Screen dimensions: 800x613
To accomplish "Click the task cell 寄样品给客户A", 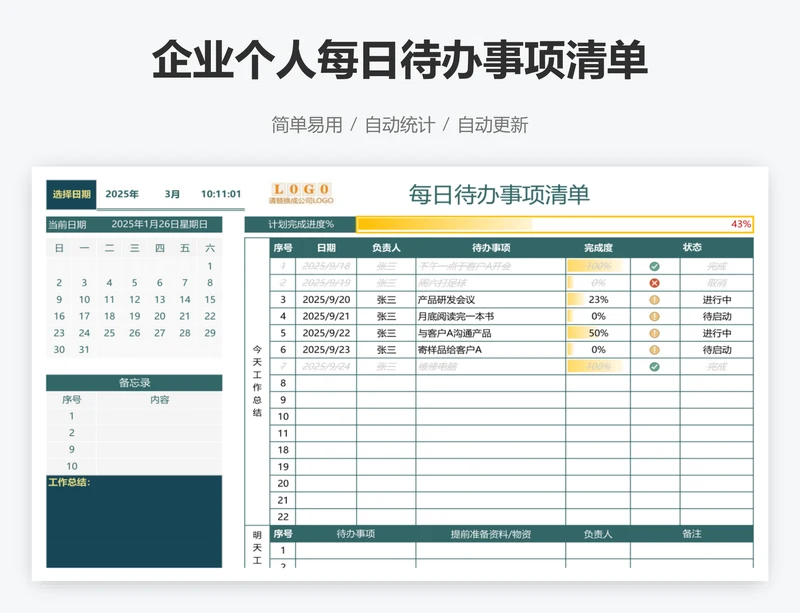I will click(x=491, y=350).
